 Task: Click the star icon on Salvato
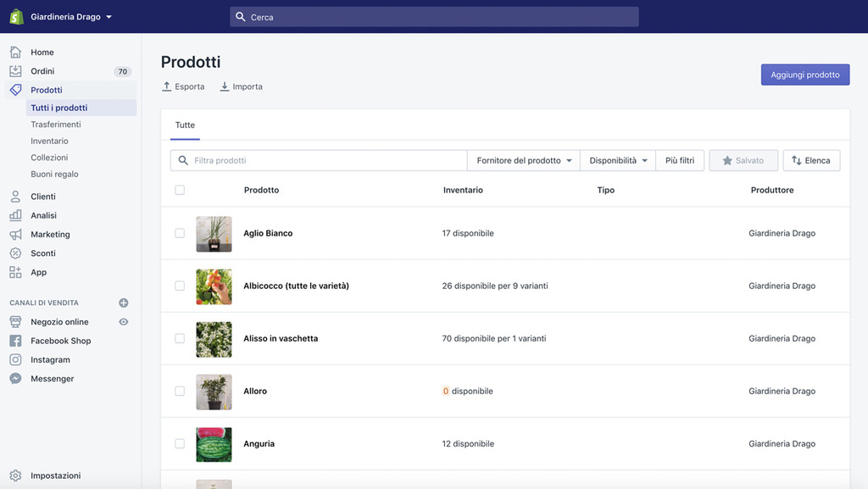[727, 160]
